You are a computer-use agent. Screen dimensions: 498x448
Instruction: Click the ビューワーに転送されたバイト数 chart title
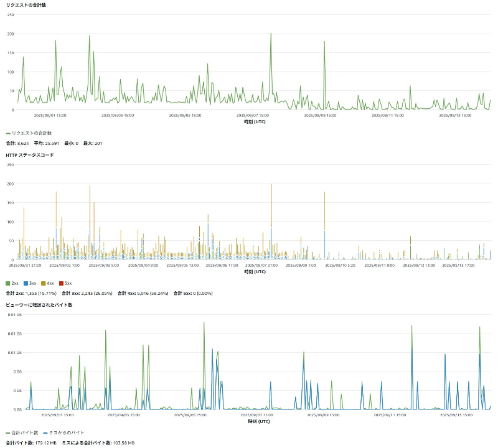(x=39, y=305)
